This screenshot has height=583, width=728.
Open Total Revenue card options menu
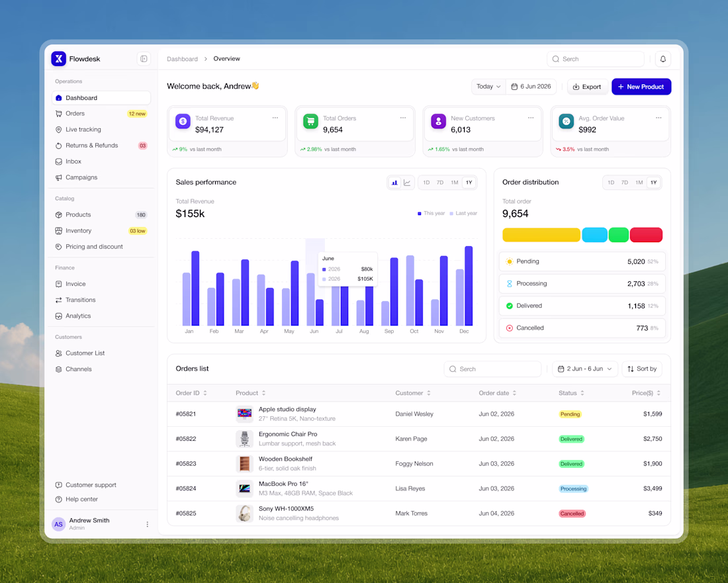(275, 118)
